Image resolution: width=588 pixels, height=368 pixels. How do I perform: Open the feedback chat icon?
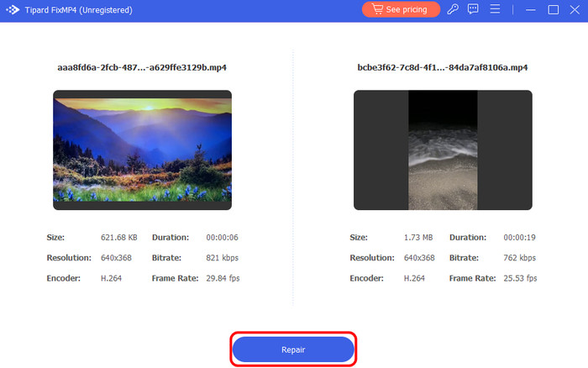coord(473,9)
